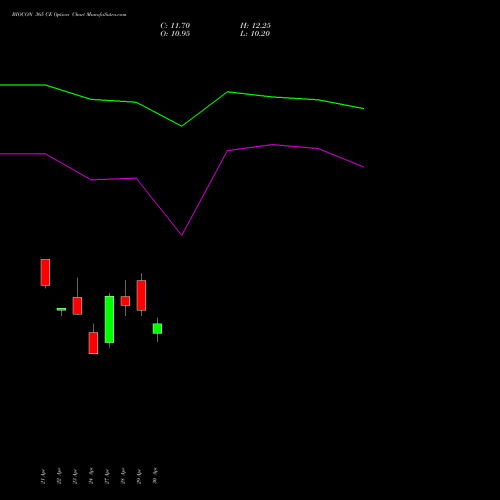
Task: Select the close value 'C: 11.70'
Action: point(175,26)
